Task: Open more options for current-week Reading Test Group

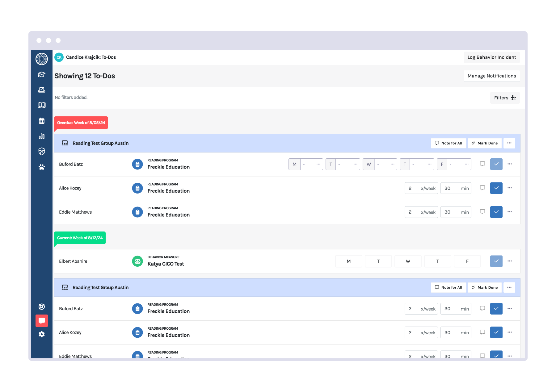Action: click(509, 287)
